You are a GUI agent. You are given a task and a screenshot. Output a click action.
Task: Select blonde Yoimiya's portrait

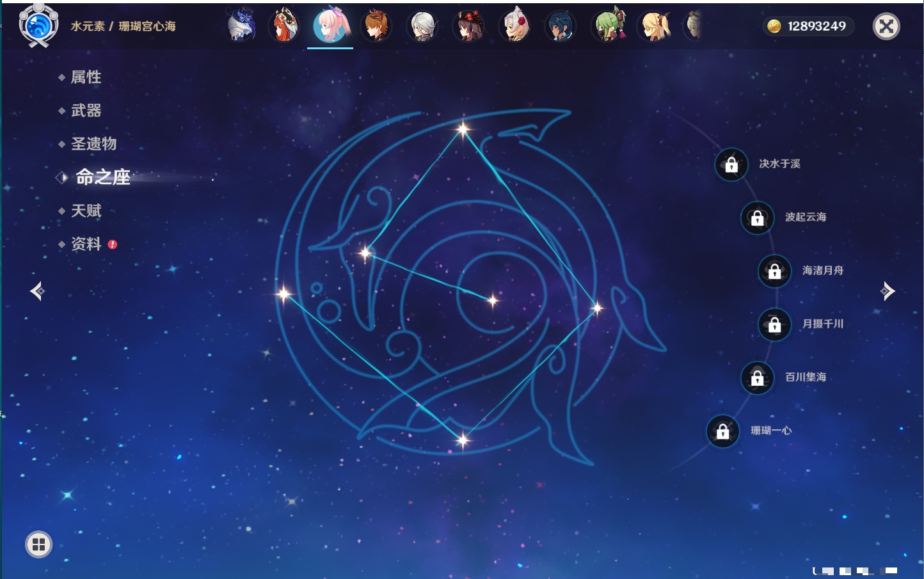655,27
